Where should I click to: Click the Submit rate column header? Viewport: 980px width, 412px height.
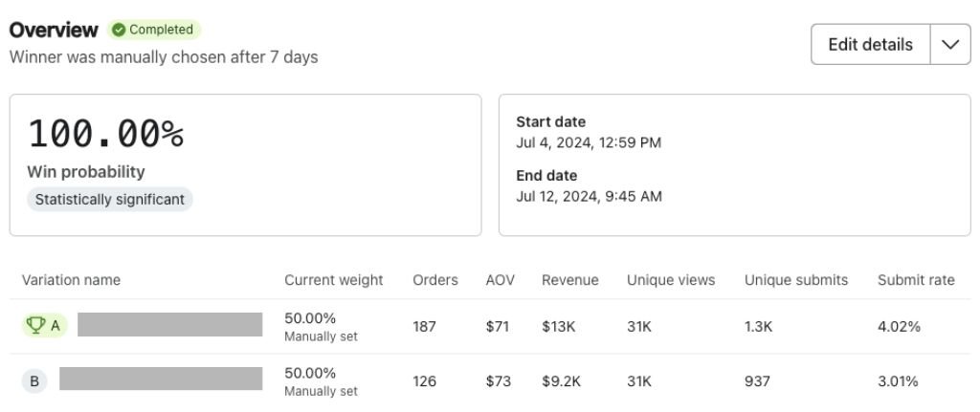[x=916, y=280]
